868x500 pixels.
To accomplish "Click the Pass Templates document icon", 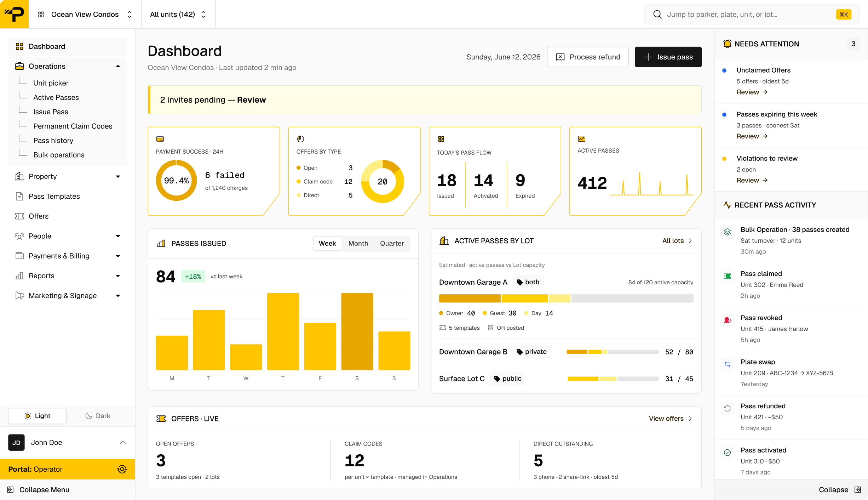I will tap(19, 196).
